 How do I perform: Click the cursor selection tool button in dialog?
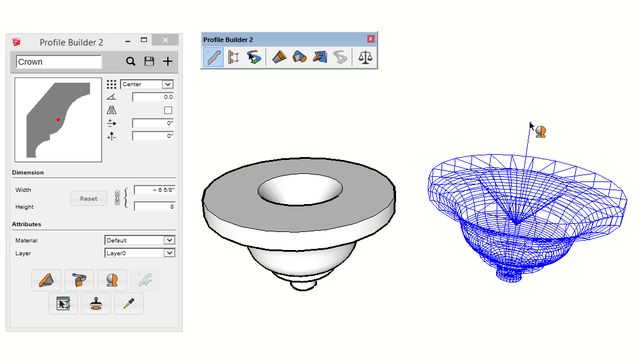click(x=63, y=303)
